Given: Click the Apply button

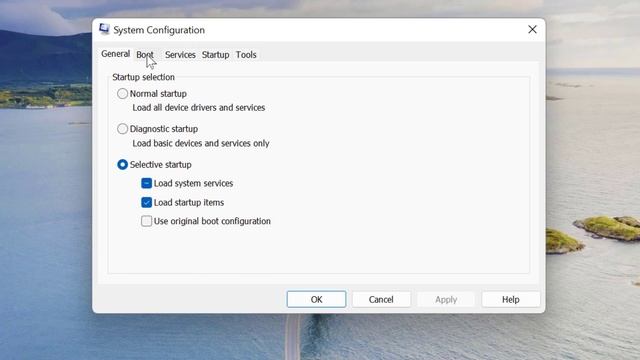Looking at the screenshot, I should 446,299.
